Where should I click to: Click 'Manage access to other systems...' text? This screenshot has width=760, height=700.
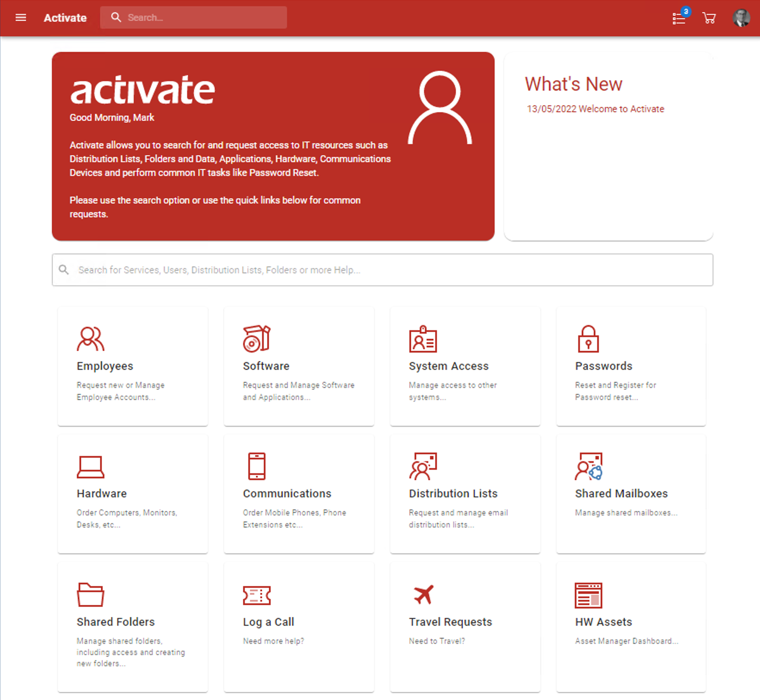(453, 391)
